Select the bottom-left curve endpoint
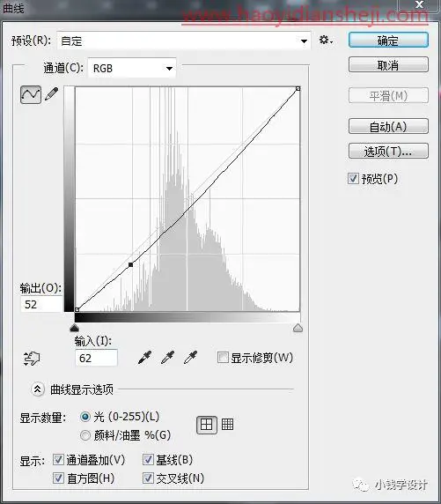The image size is (441, 504). [x=77, y=309]
